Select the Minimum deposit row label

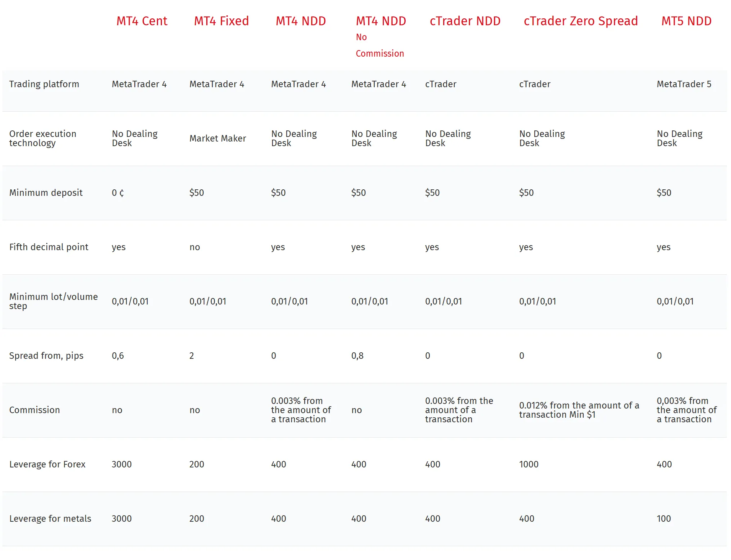click(x=46, y=193)
